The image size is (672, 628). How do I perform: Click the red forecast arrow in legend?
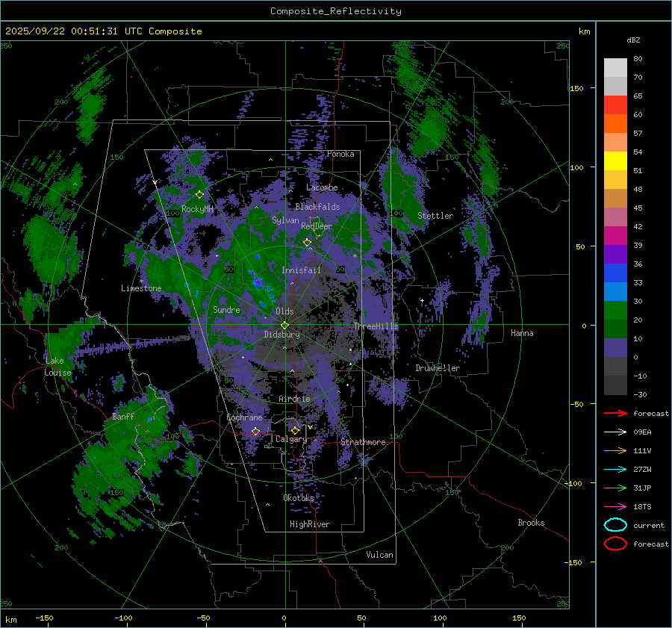pyautogui.click(x=615, y=413)
